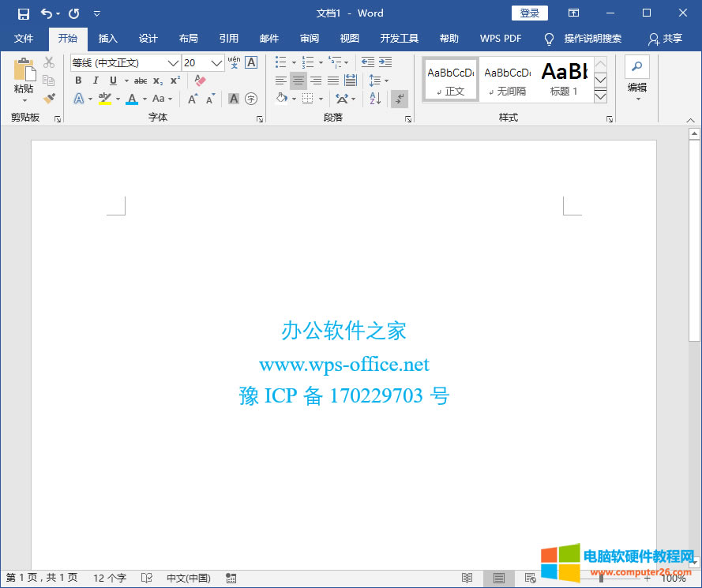The image size is (702, 588).
Task: Open the text highlight color tool
Action: 107,98
